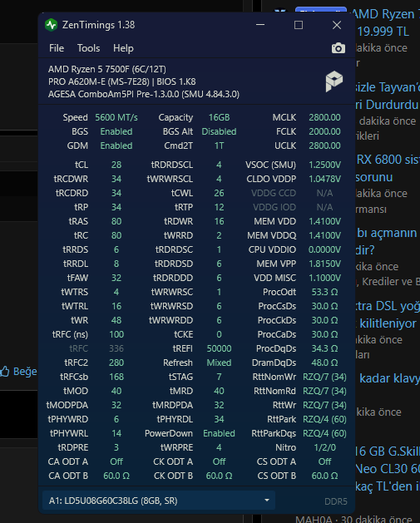
Task: Click the GDM 'Enabled' value
Action: (116, 146)
